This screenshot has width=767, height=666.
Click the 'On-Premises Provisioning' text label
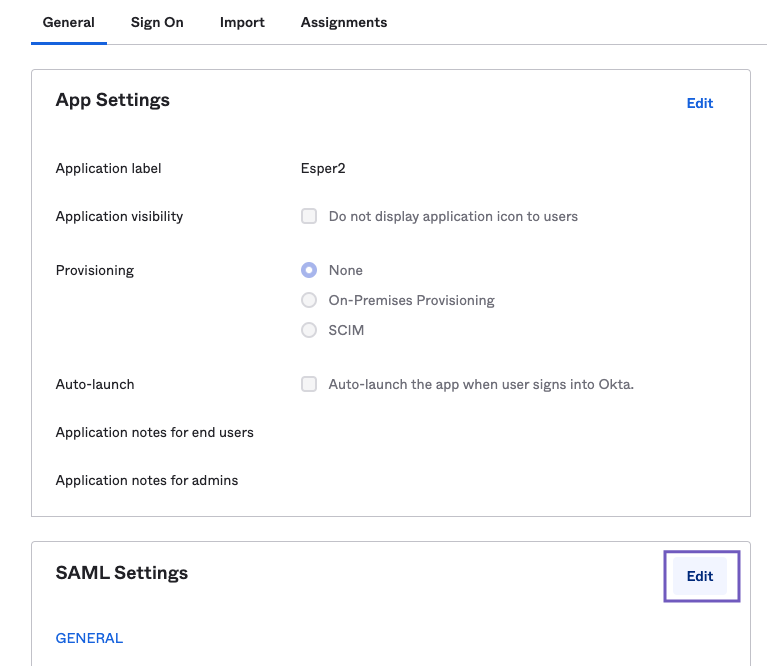click(x=411, y=300)
